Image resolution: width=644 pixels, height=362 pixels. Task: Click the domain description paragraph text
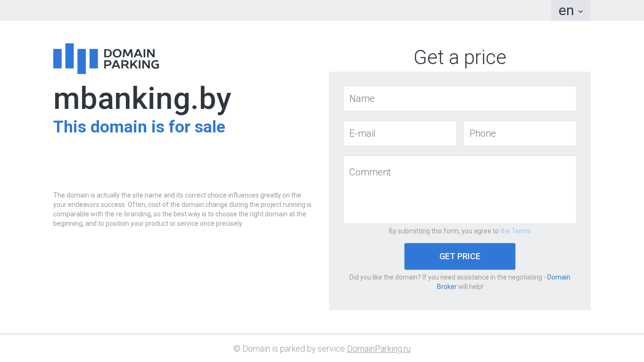(182, 209)
